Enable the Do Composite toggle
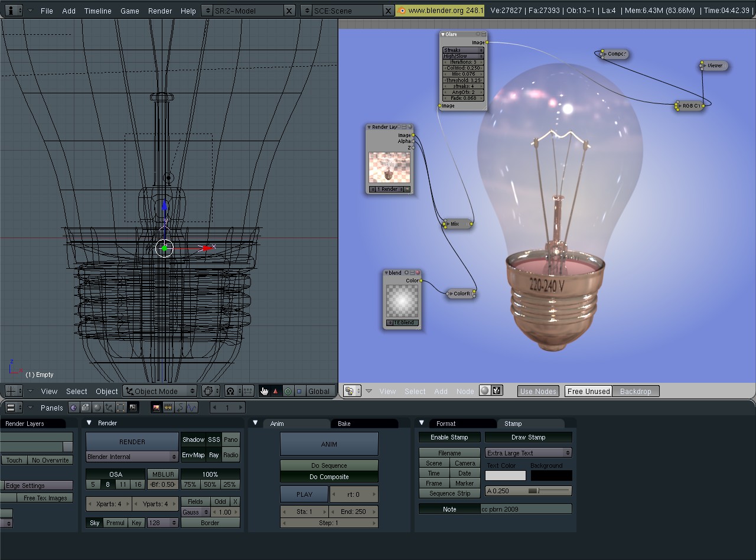This screenshot has height=560, width=756. [328, 477]
